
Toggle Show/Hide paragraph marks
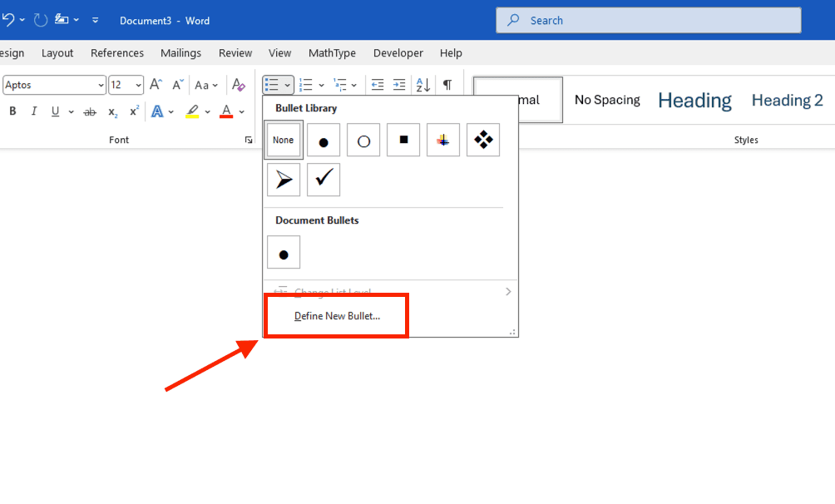447,85
